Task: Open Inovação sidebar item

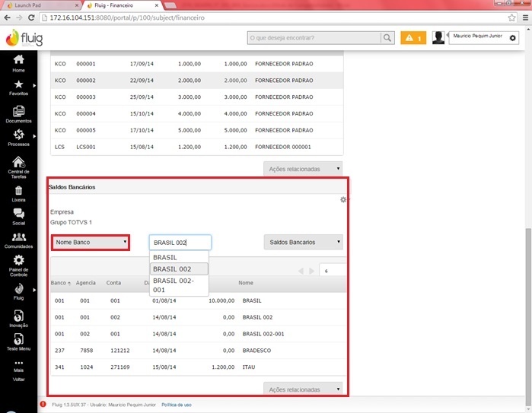Action: [x=18, y=319]
